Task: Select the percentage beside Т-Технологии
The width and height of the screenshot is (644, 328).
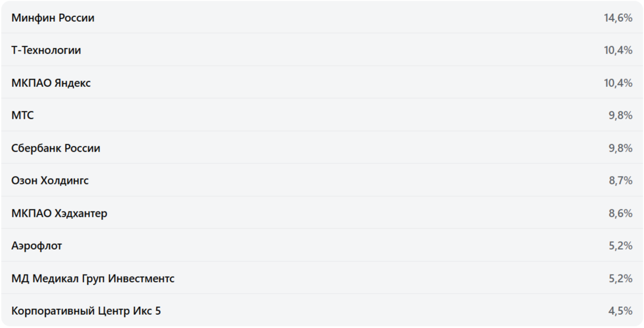Action: click(618, 50)
